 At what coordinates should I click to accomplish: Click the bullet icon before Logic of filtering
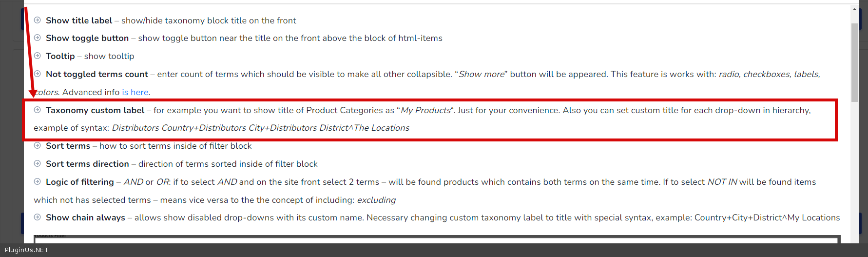pyautogui.click(x=38, y=181)
